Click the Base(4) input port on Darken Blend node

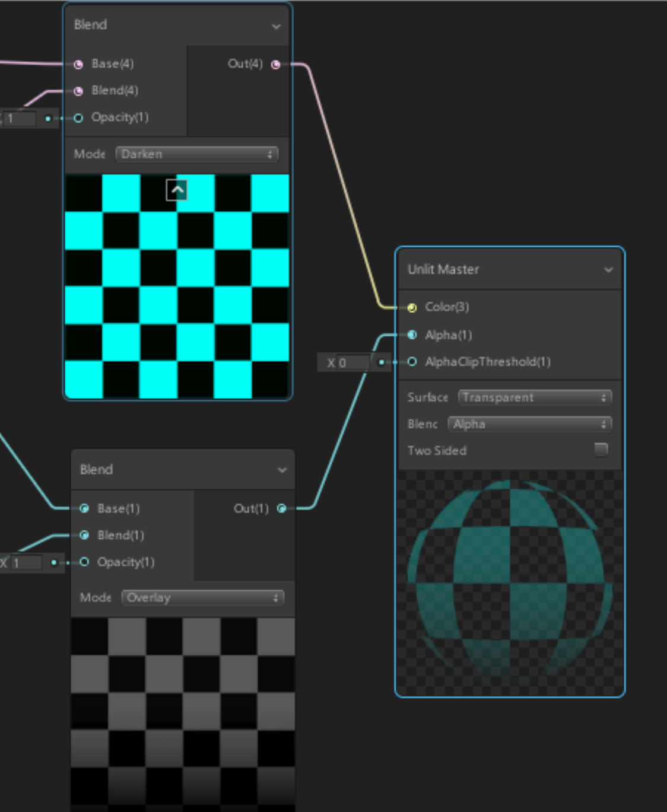click(78, 64)
